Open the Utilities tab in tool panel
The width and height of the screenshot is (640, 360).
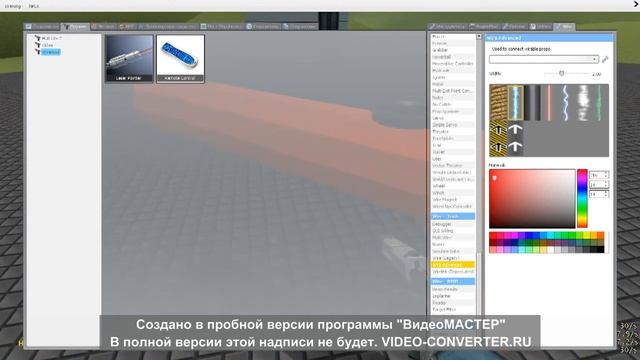[x=541, y=27]
